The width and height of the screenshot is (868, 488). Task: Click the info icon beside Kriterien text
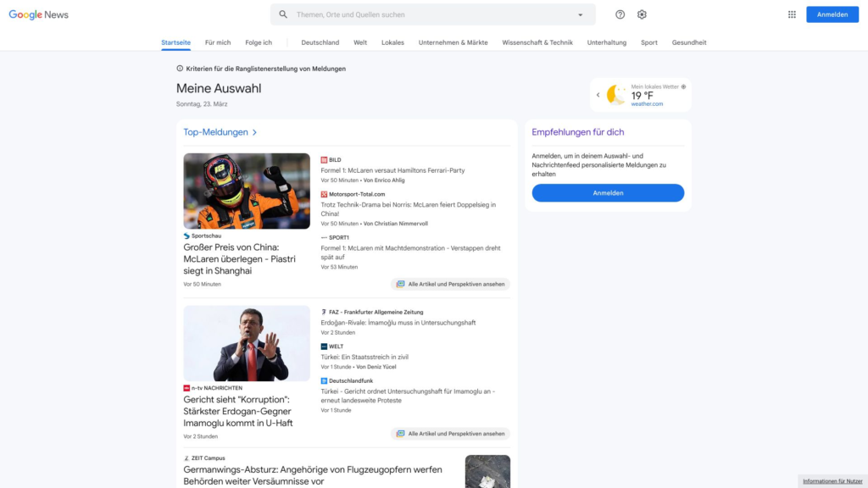(180, 69)
